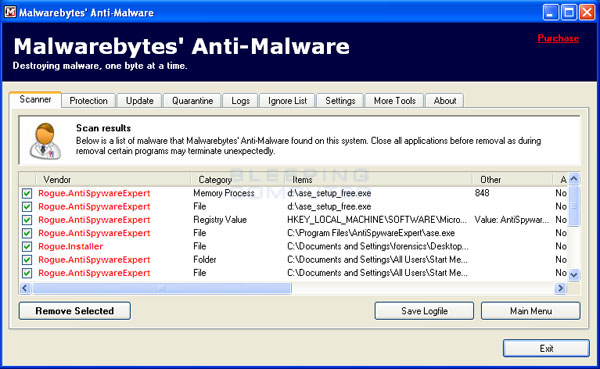Screen dimensions: 600x369
Task: Close the Malwarebytes window
Action: click(587, 12)
